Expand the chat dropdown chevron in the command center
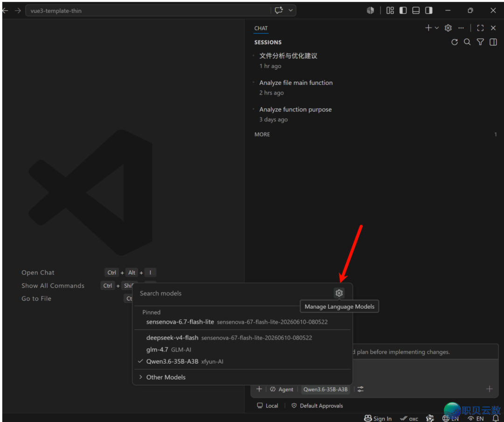The height and width of the screenshot is (422, 504). [291, 10]
